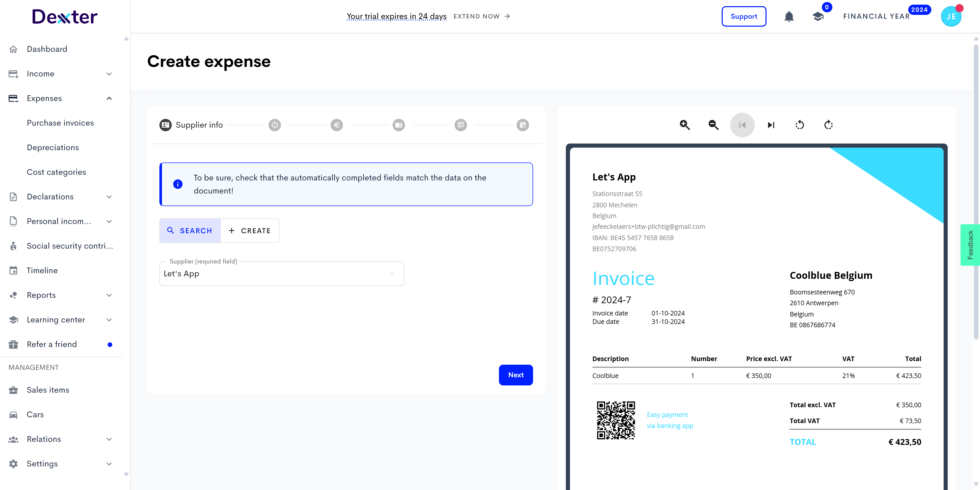This screenshot has height=490, width=980.
Task: Open the notifications bell
Action: click(789, 16)
